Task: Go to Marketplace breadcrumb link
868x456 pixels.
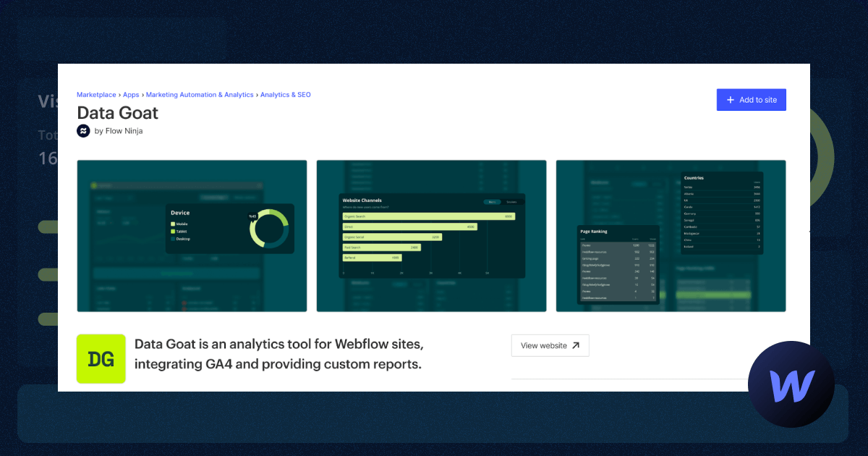Action: pos(96,95)
